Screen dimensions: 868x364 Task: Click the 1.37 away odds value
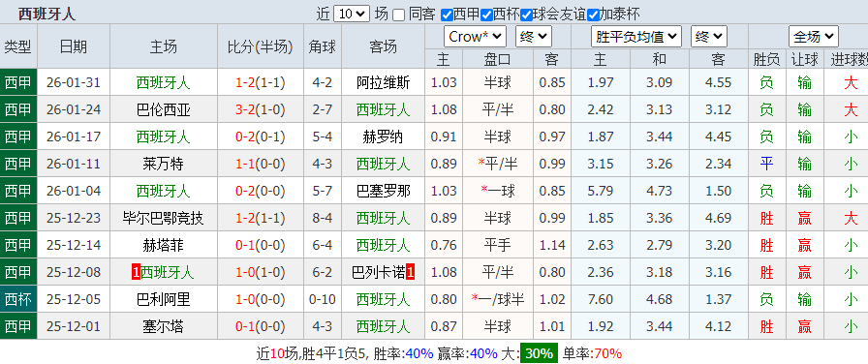pos(719,299)
